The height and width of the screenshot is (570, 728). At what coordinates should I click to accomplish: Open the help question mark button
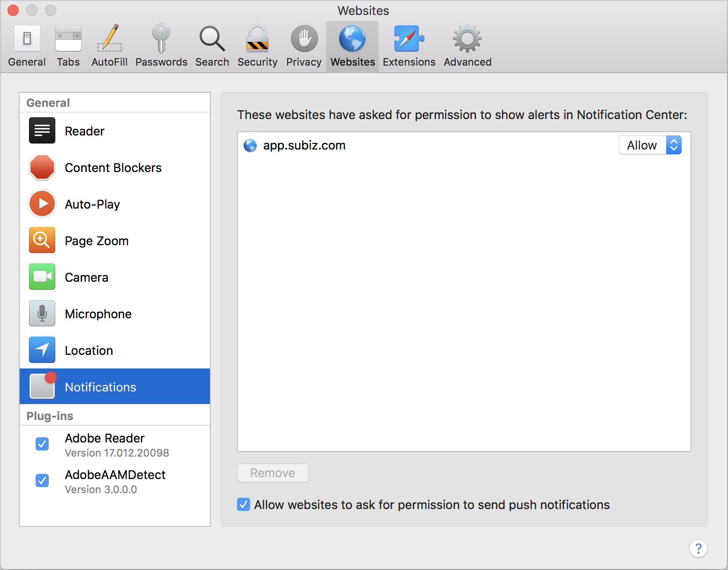[x=698, y=548]
